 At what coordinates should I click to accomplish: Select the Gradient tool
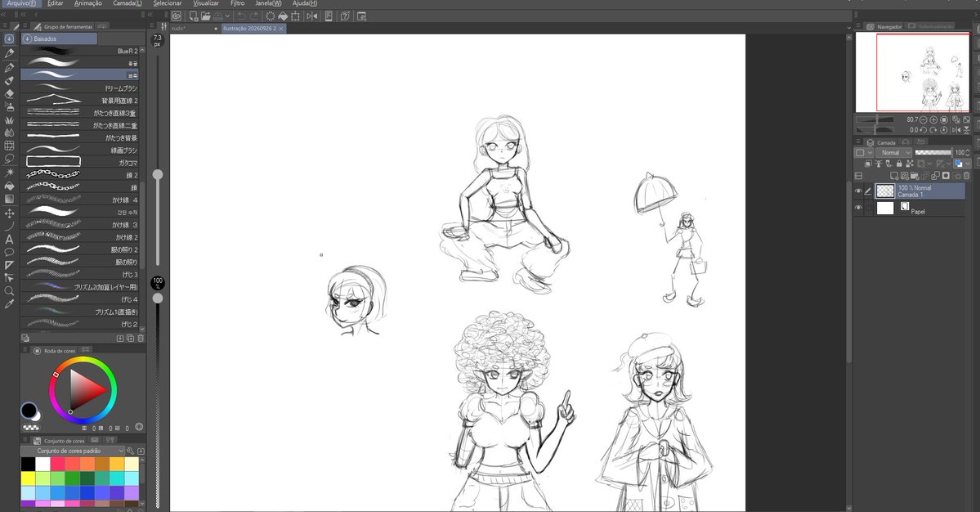(9, 199)
